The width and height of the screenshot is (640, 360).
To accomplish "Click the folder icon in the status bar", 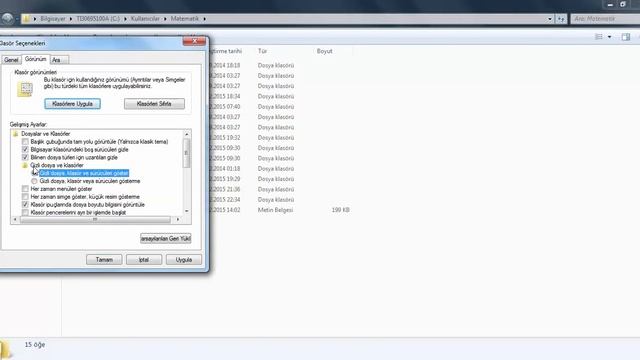I will click(x=5, y=349).
